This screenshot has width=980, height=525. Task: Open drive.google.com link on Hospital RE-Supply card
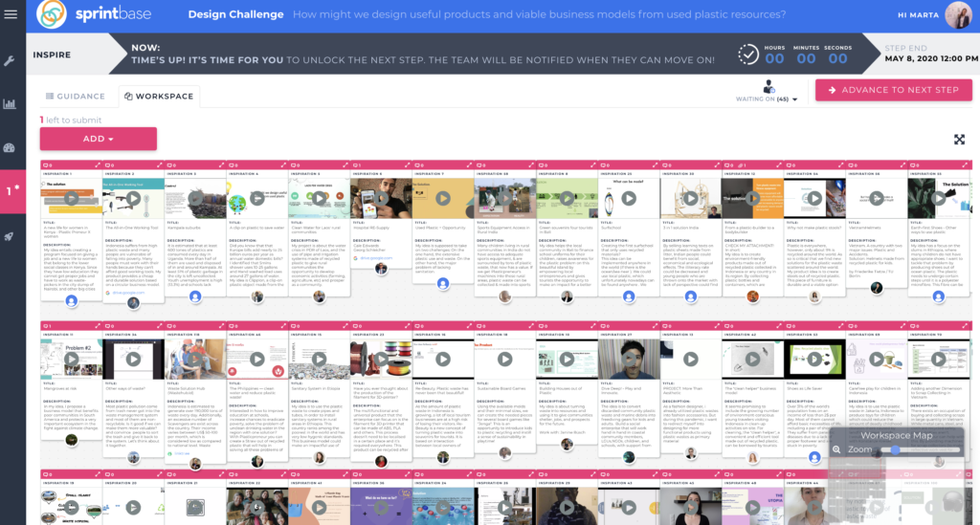pos(375,258)
